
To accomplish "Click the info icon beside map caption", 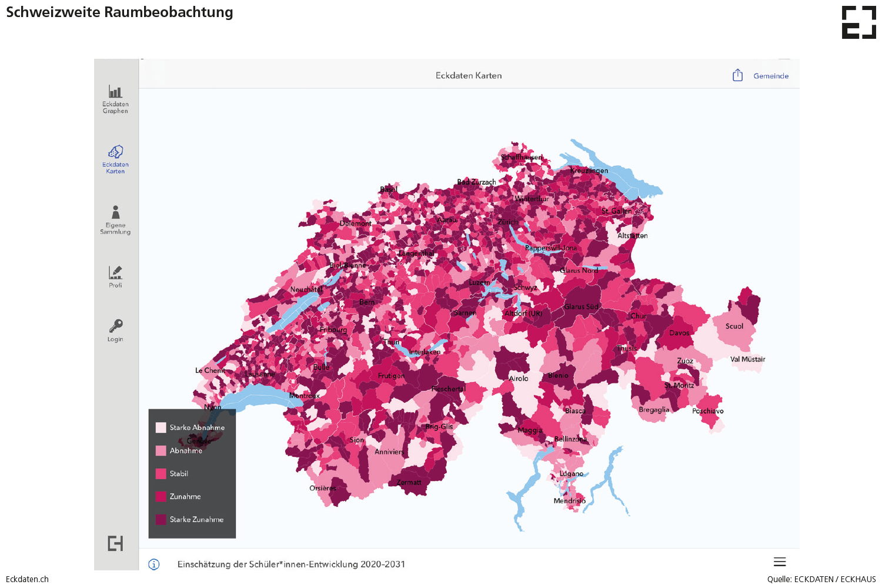I will 154,564.
